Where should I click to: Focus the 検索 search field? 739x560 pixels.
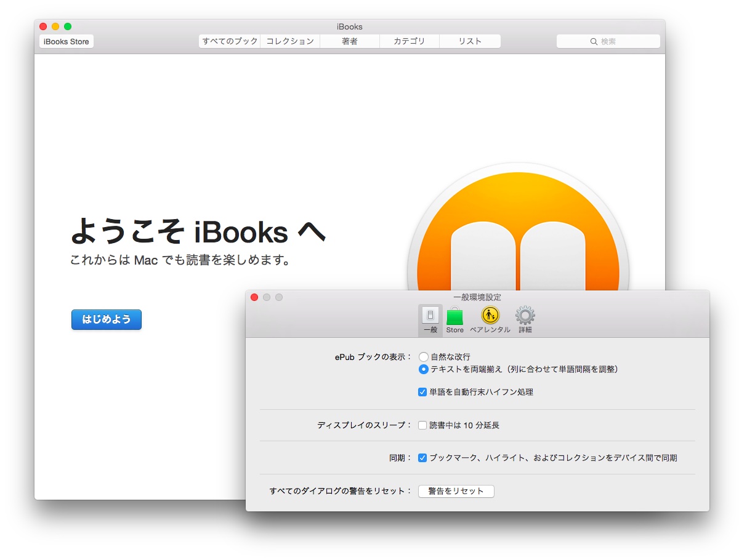tap(608, 41)
